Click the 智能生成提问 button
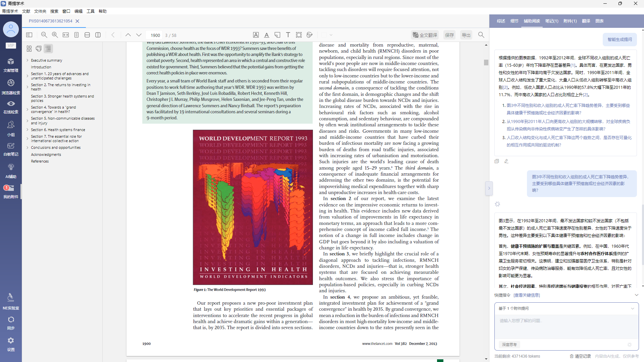The image size is (644, 362). (x=620, y=39)
